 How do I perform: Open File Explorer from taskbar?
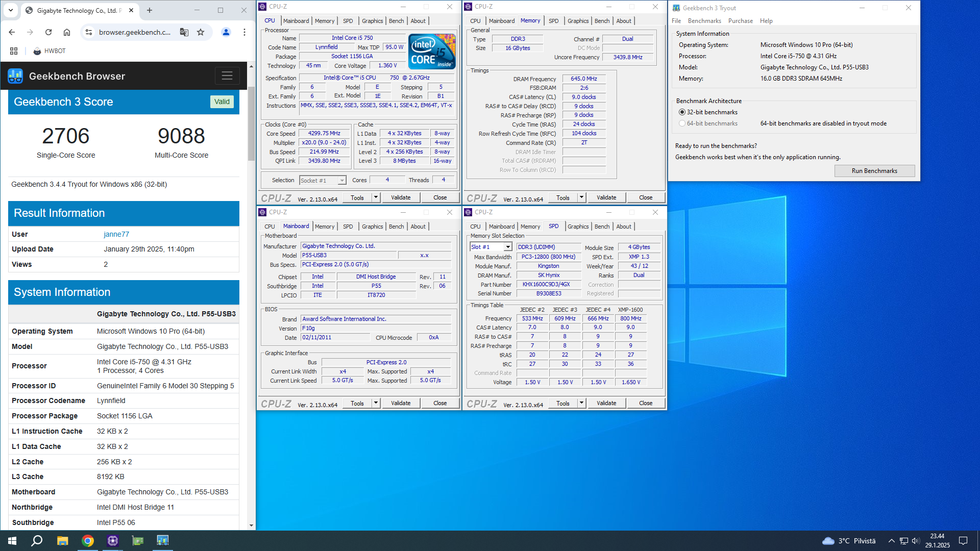[x=62, y=541]
